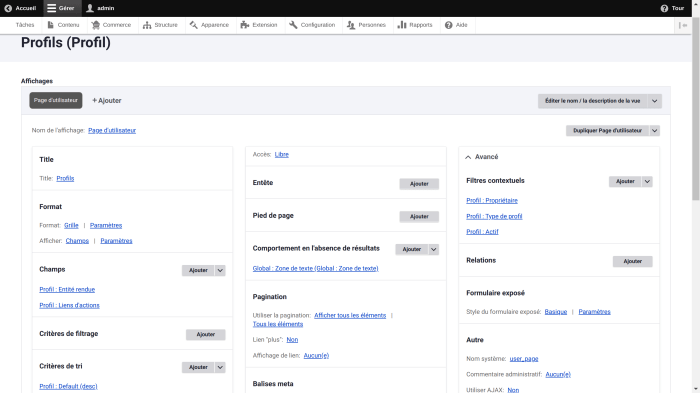Add a Pied de page element

(419, 217)
